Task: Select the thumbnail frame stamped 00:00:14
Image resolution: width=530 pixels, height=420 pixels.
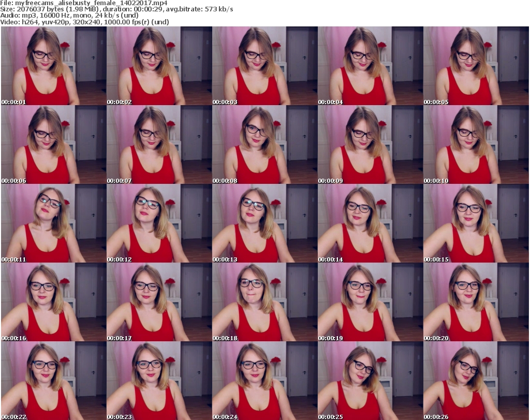Action: [370, 223]
